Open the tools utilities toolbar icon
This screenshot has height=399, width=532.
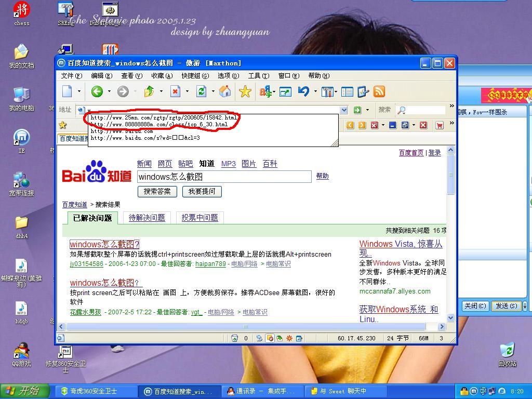pyautogui.click(x=327, y=91)
